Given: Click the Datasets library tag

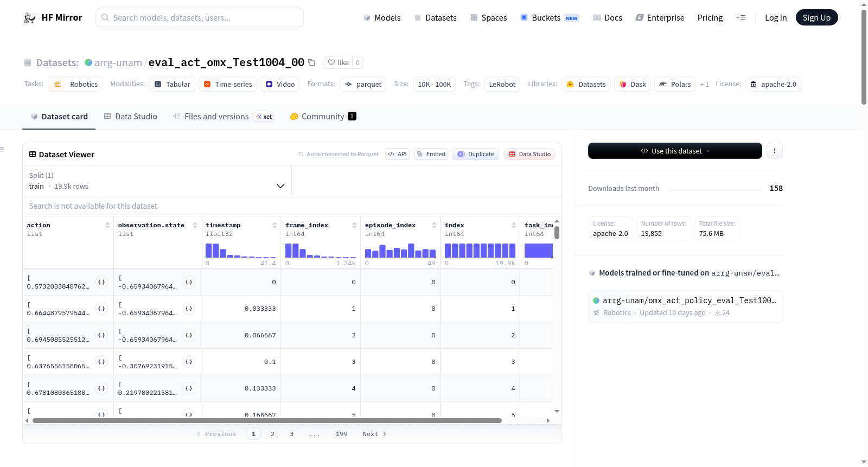Looking at the screenshot, I should 586,84.
